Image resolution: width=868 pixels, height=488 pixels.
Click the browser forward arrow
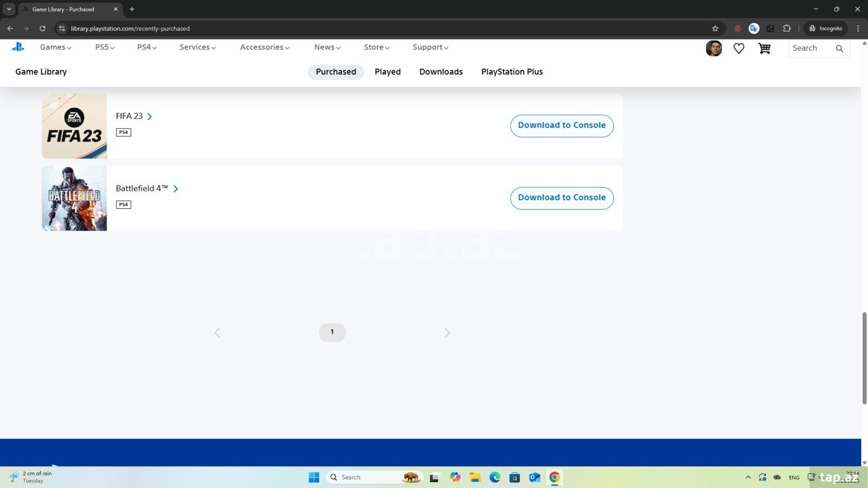[26, 28]
